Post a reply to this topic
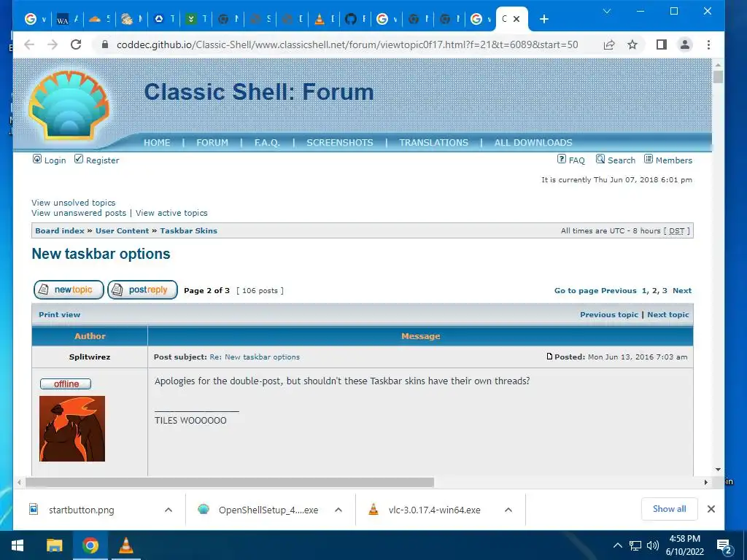This screenshot has height=560, width=747. coord(142,289)
